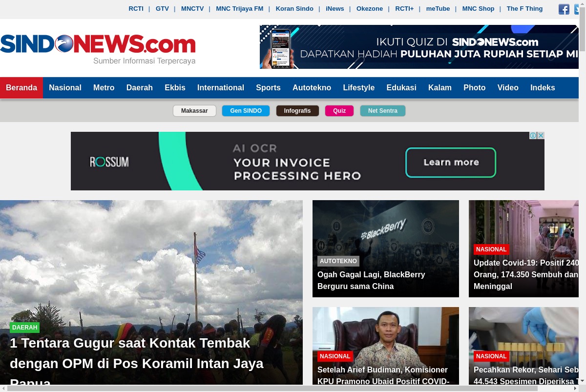Go to the Sports menu section
The image size is (586, 392).
click(268, 88)
